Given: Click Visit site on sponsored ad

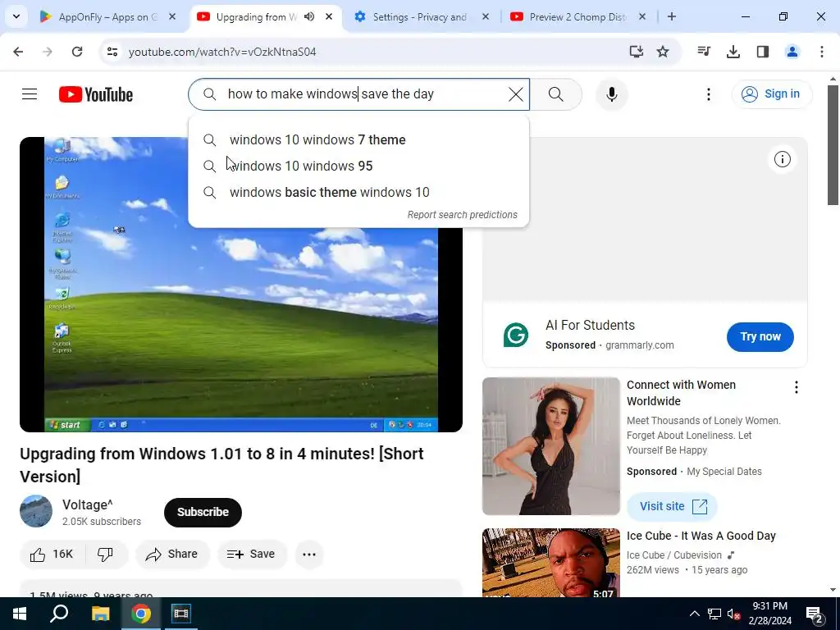Looking at the screenshot, I should click(673, 506).
